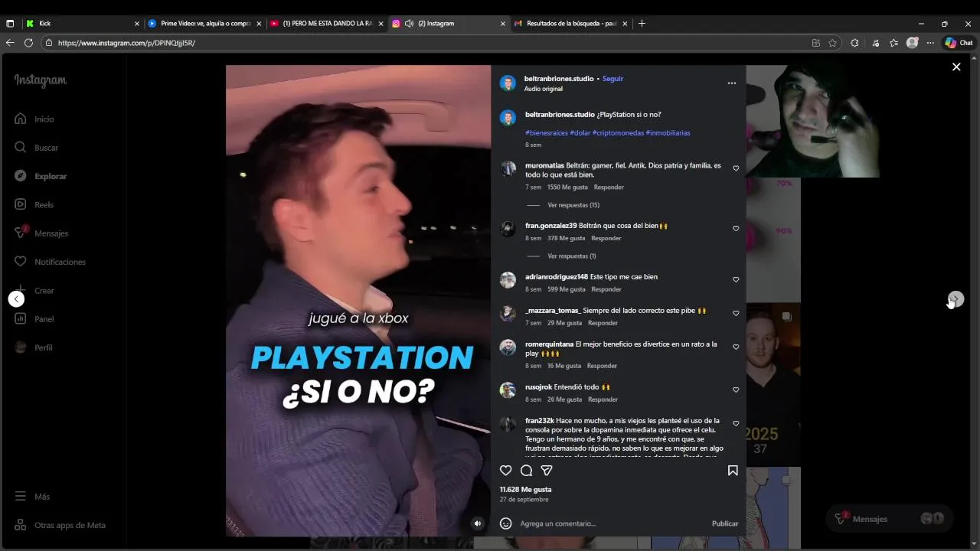Open Copilot Chat in browser

click(x=959, y=43)
